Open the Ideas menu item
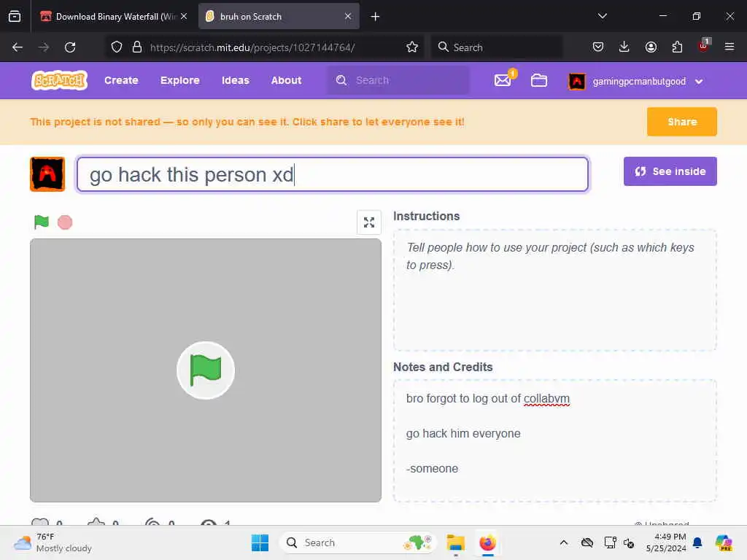Screen dimensions: 747x560 coord(236,80)
